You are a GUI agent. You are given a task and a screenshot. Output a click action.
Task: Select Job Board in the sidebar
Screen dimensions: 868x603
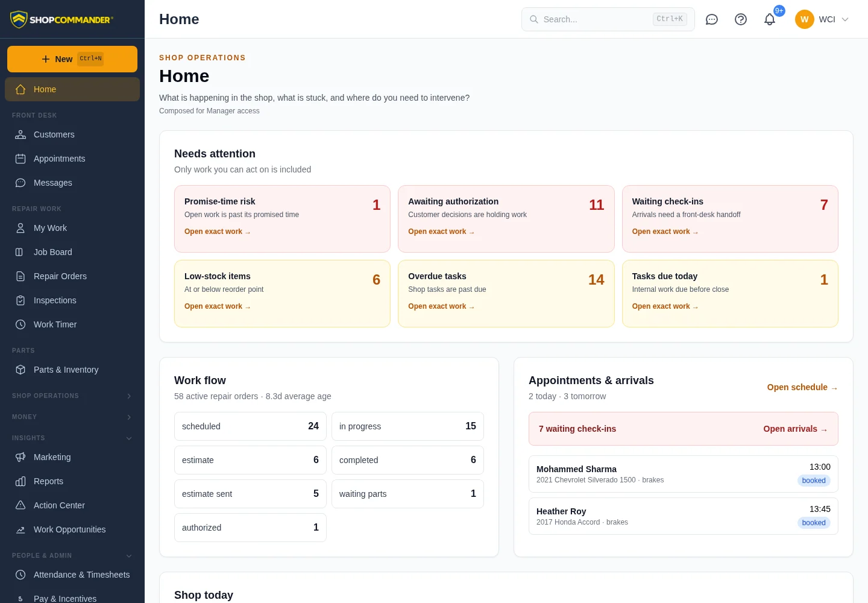click(x=72, y=252)
